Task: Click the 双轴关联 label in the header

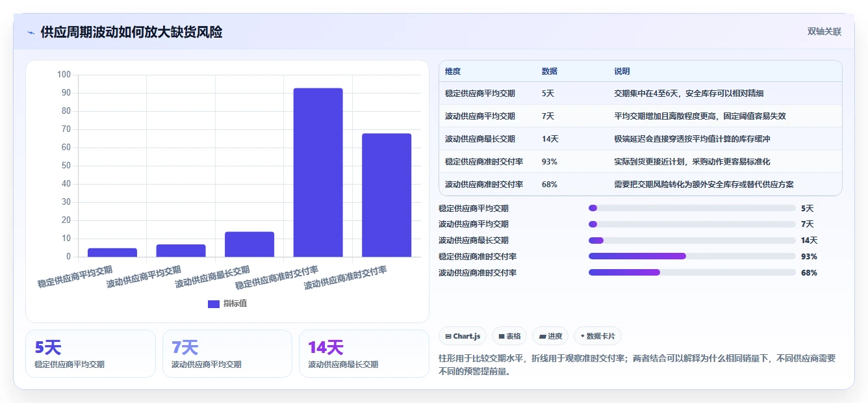Action: [x=824, y=32]
